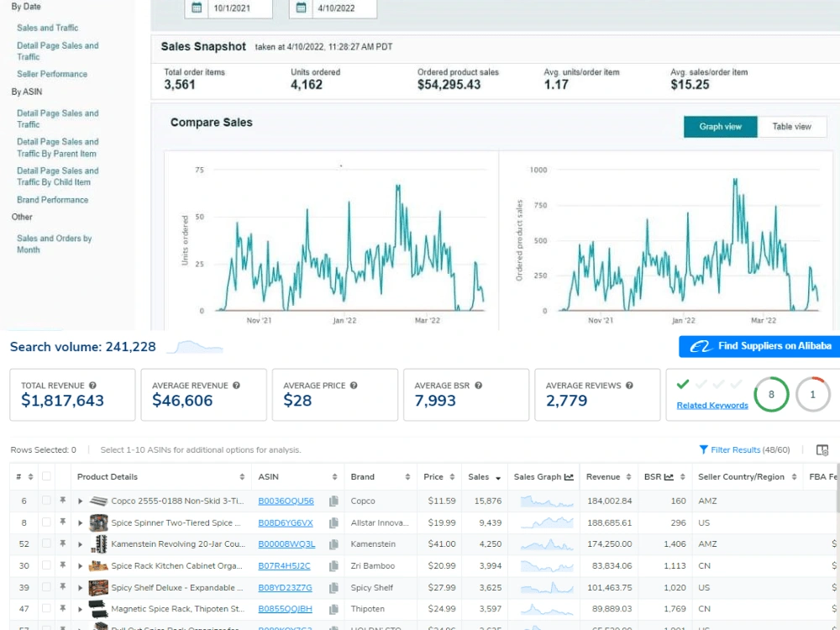Pin the Copco Non-Skid product row
Image resolution: width=840 pixels, height=630 pixels.
pos(63,501)
